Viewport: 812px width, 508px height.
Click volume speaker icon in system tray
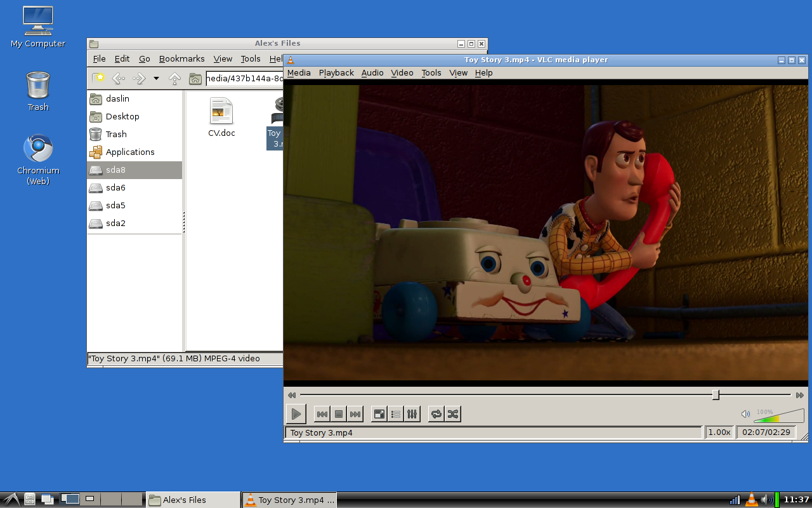tap(766, 500)
